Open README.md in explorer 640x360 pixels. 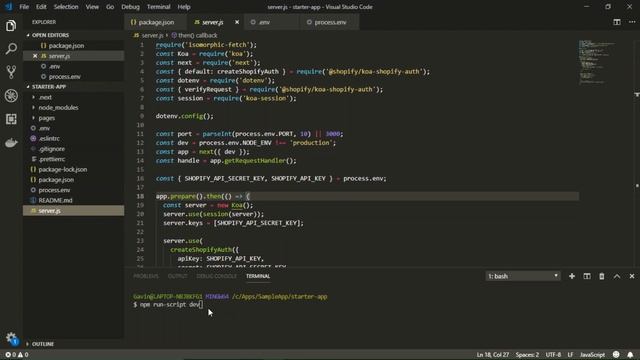55,200
